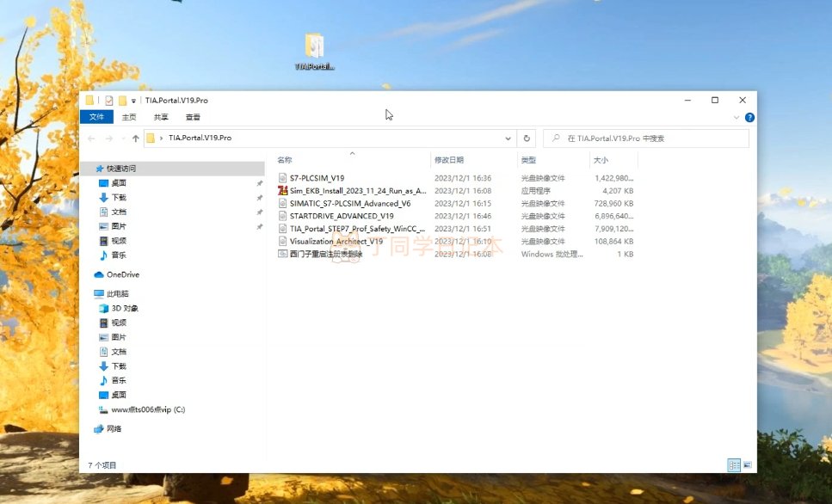The height and width of the screenshot is (504, 832).
Task: Switch to details view layout
Action: (x=733, y=465)
